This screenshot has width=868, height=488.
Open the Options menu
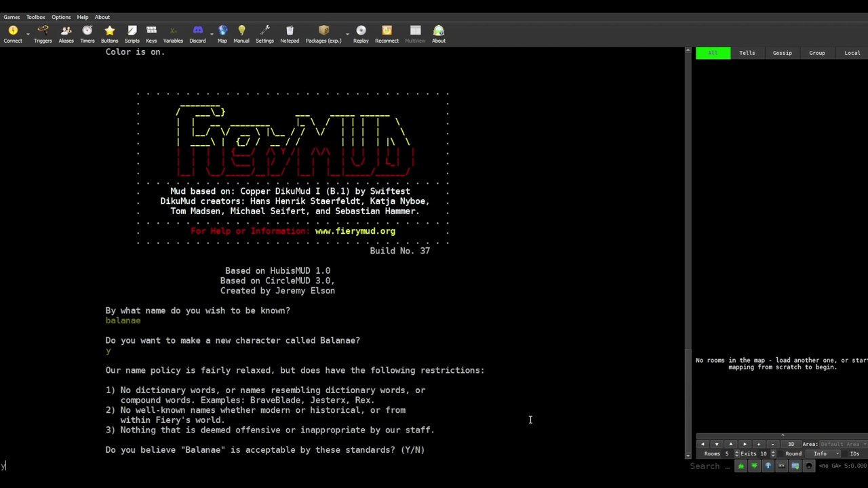point(61,17)
